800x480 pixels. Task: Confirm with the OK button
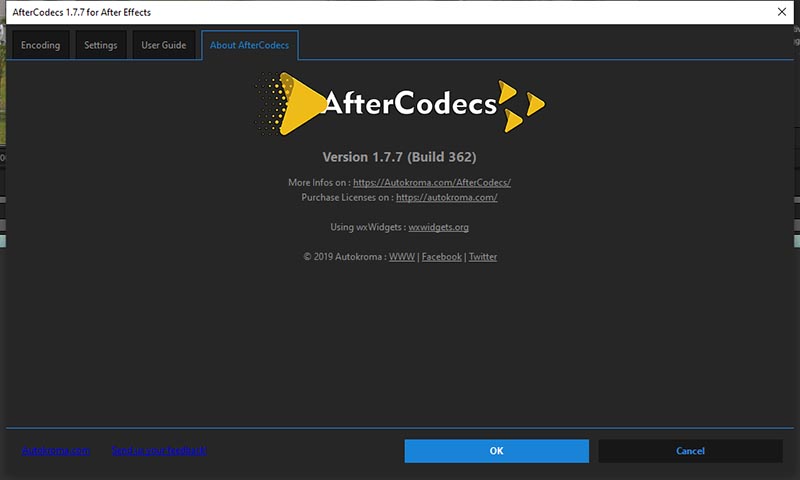coord(496,451)
